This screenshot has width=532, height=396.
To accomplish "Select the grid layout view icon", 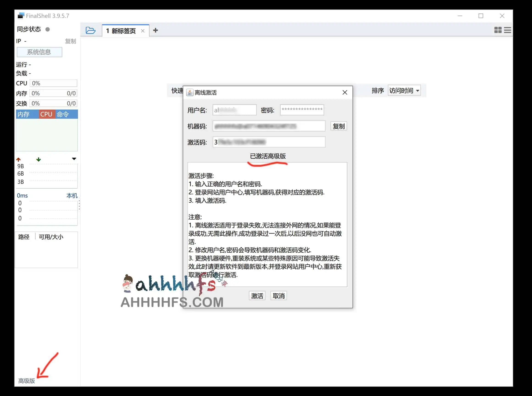I will [498, 30].
